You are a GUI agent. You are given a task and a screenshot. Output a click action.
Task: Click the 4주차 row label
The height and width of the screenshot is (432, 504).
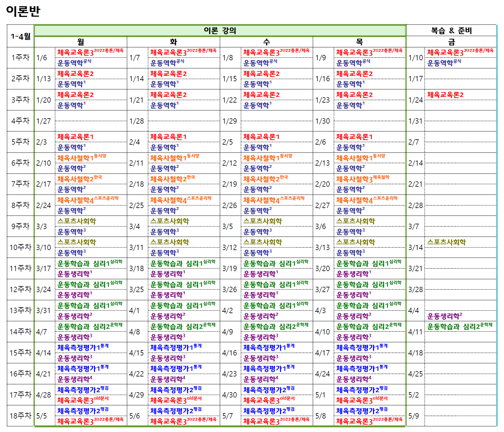click(x=20, y=121)
